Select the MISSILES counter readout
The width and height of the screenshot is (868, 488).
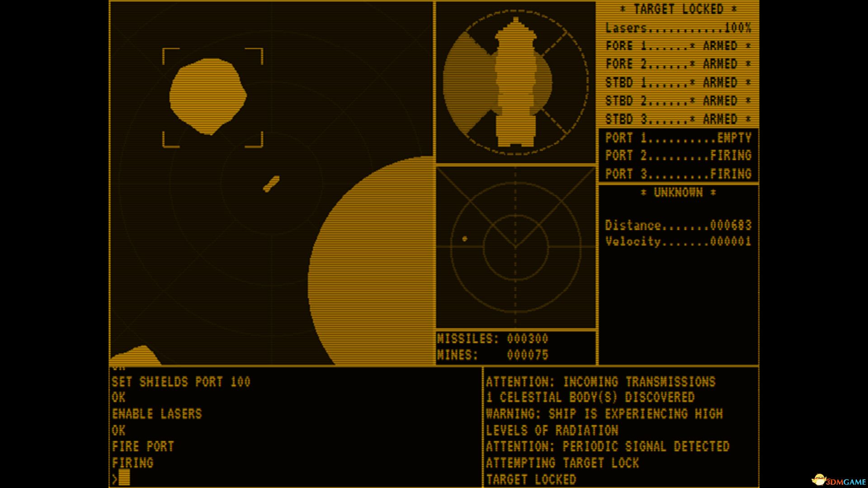pos(491,338)
